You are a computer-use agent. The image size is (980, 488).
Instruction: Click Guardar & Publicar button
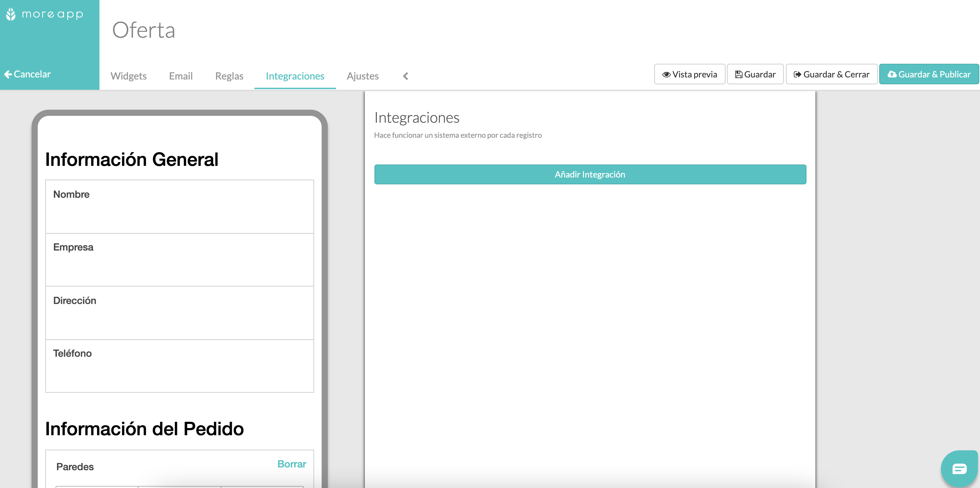pos(929,74)
